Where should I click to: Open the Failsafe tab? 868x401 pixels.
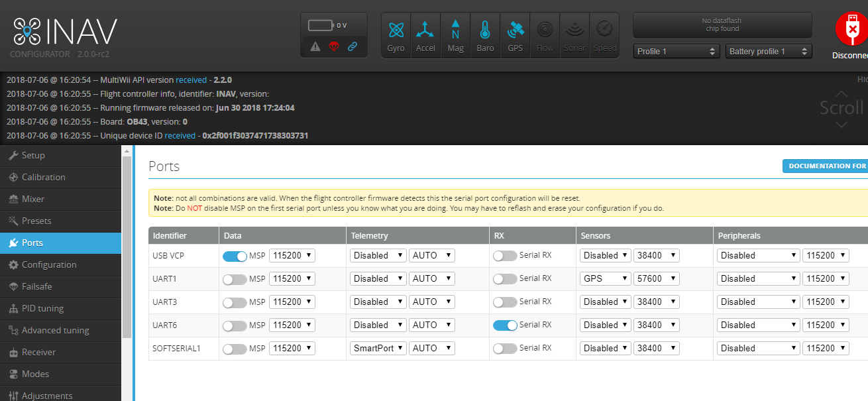click(61, 286)
